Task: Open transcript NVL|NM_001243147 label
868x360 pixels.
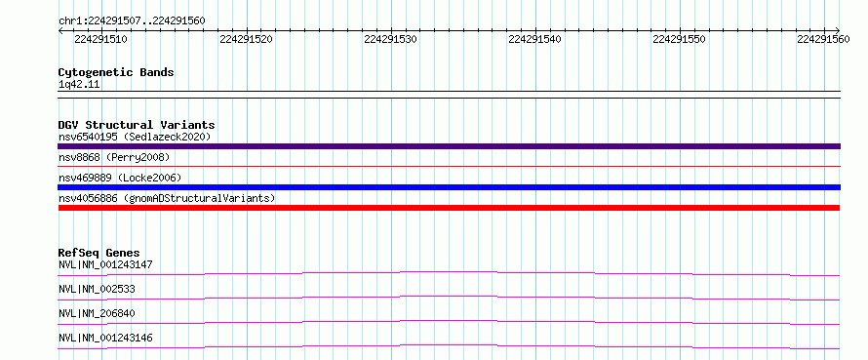Action: pos(105,264)
